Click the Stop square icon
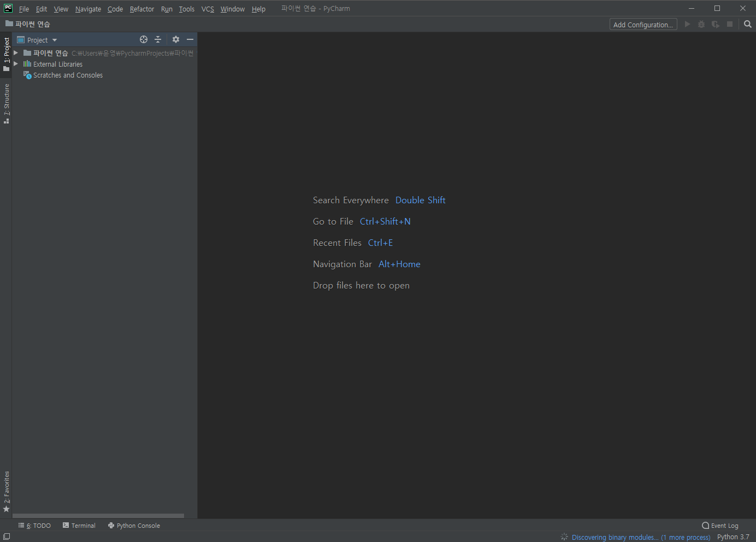This screenshot has width=756, height=542. pyautogui.click(x=730, y=24)
